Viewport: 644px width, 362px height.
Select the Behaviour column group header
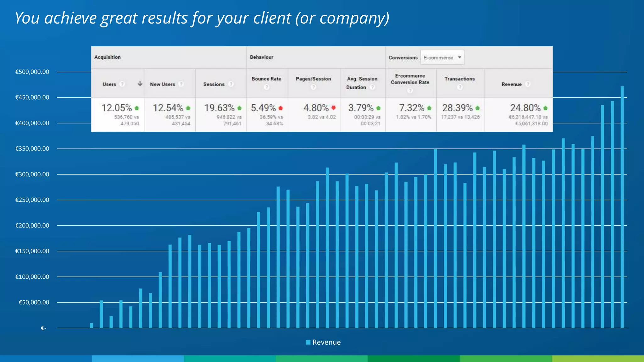pyautogui.click(x=261, y=57)
